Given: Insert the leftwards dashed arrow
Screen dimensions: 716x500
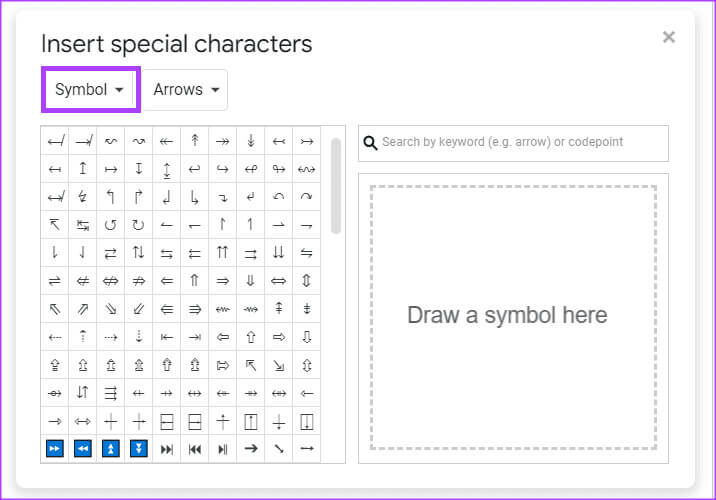Looking at the screenshot, I should pos(55,337).
